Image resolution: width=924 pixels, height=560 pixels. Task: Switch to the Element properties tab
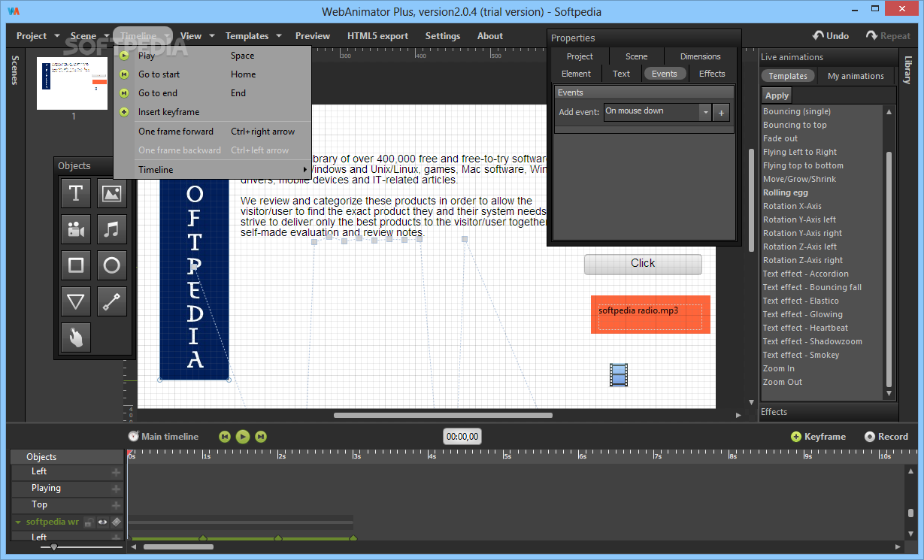(x=576, y=74)
